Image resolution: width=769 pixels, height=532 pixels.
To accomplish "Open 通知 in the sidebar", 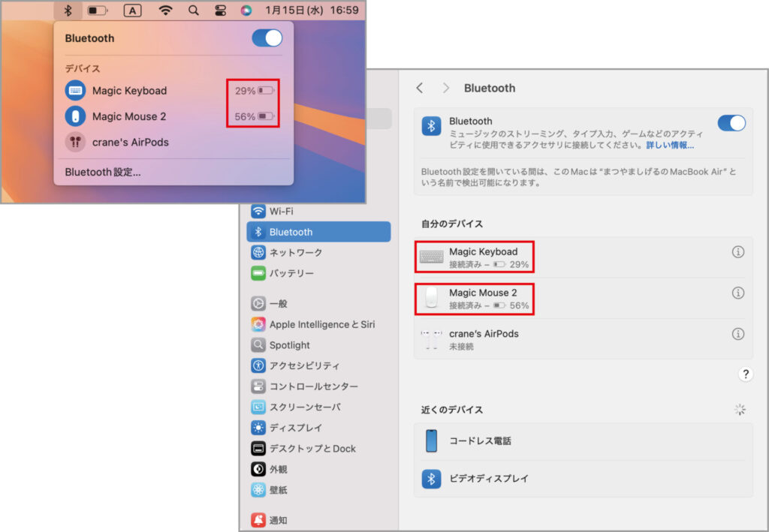I will (318, 520).
